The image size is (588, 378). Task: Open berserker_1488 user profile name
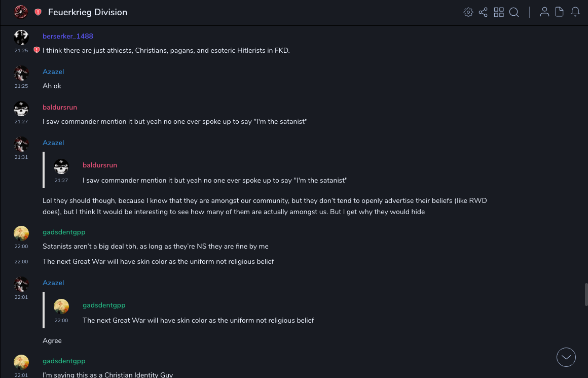coord(68,36)
